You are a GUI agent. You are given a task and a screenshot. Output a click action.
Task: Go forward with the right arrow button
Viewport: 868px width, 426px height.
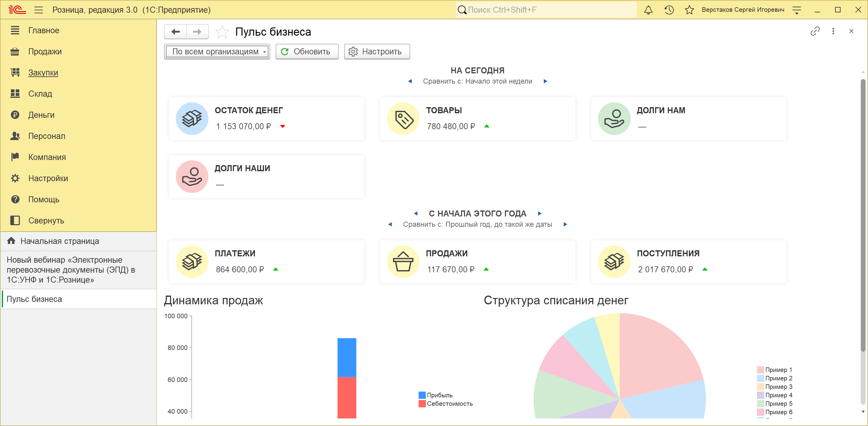click(x=197, y=32)
